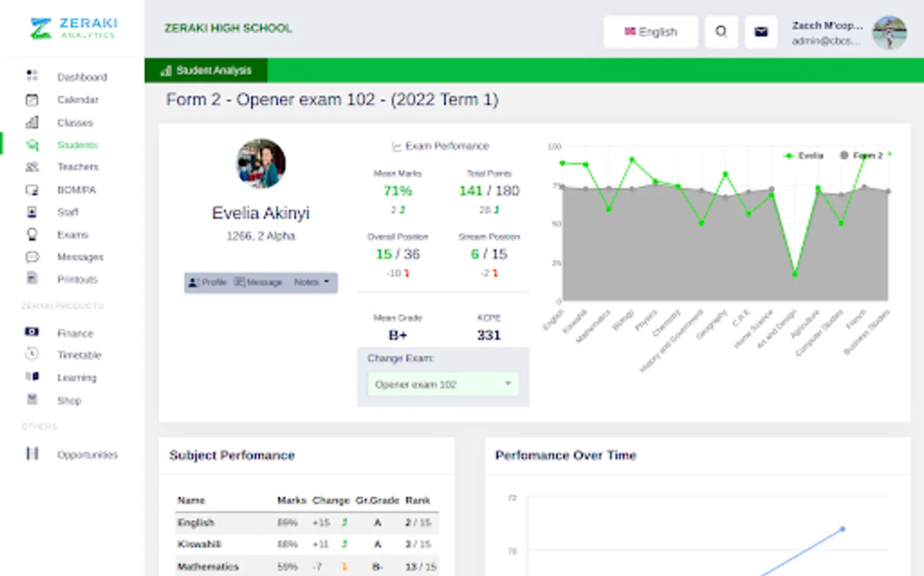This screenshot has height=576, width=924.
Task: Click the Performance Over Time data point
Action: [843, 529]
